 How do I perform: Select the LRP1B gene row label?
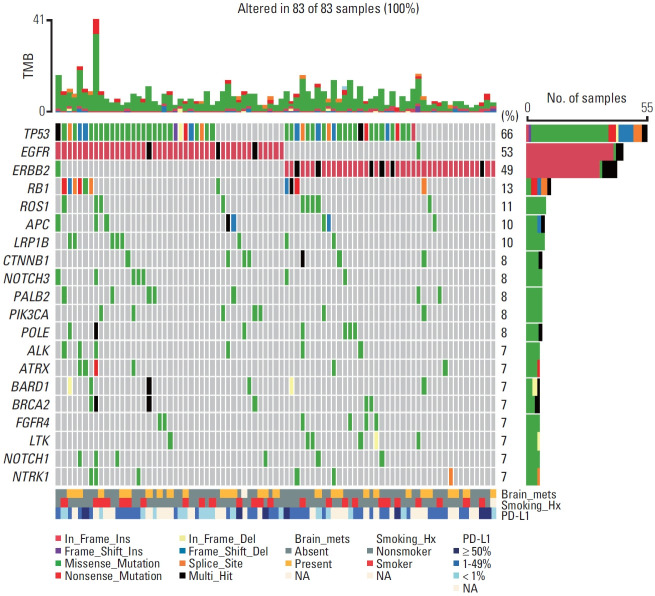pyautogui.click(x=32, y=242)
